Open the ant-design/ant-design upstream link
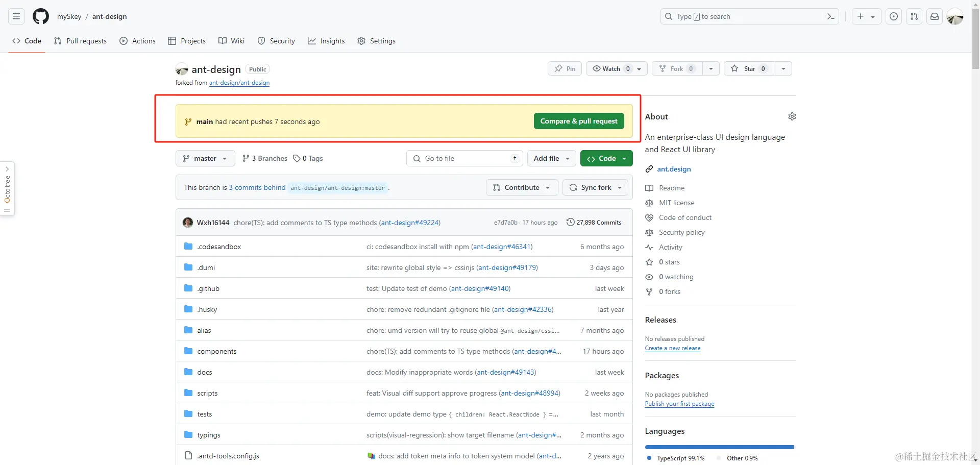980x465 pixels. 239,83
